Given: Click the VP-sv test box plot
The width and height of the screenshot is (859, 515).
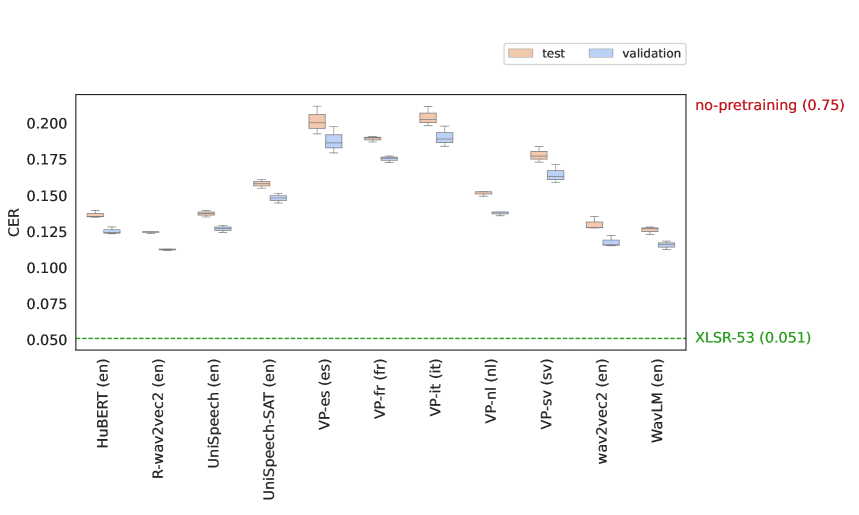Looking at the screenshot, I should coord(539,155).
